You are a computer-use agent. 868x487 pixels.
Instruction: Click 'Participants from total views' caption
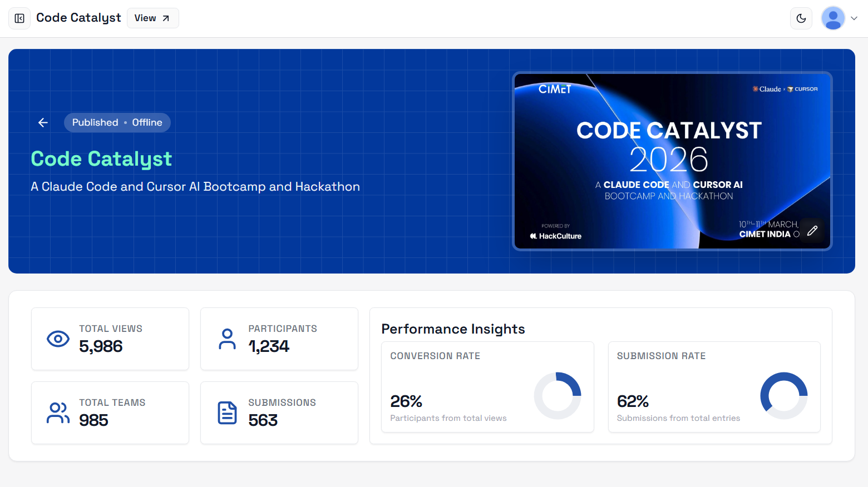(x=448, y=418)
